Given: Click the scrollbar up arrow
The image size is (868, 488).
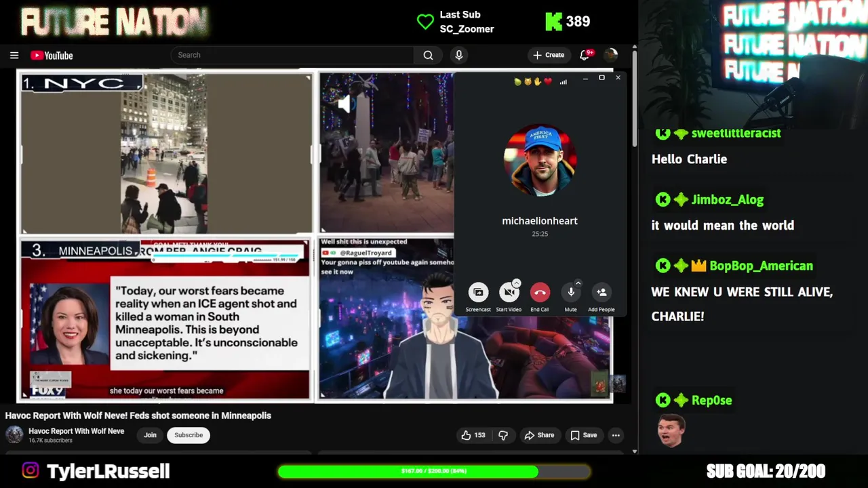Looking at the screenshot, I should click(634, 47).
